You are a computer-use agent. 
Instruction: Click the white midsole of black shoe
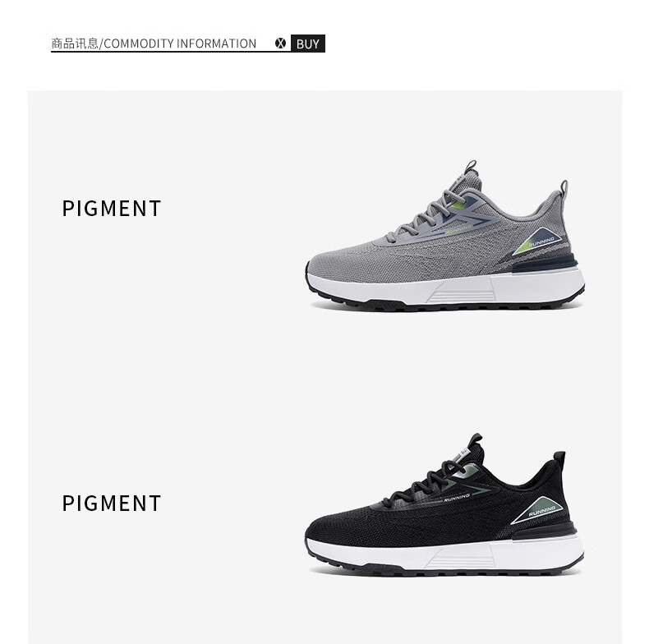[x=446, y=553]
